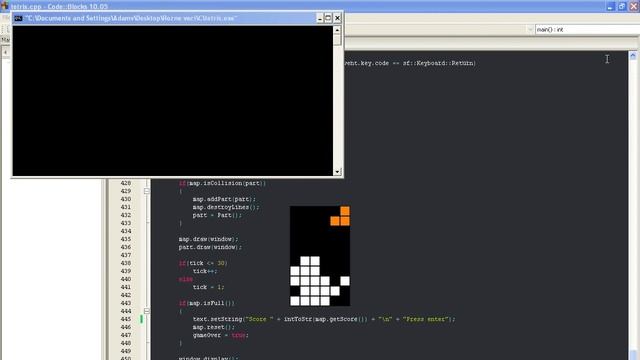Open the tetris.exe console system menu icon
This screenshot has width=640, height=360.
pos(18,18)
